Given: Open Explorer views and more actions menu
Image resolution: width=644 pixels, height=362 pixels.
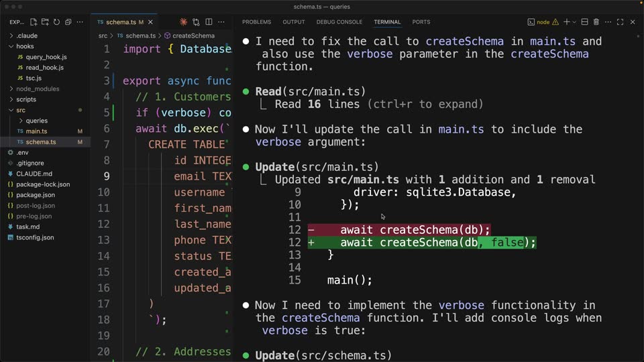Looking at the screenshot, I should [80, 21].
